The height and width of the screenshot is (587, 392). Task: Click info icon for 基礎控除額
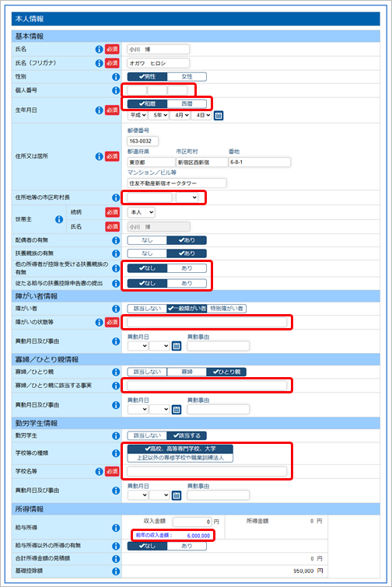click(116, 571)
